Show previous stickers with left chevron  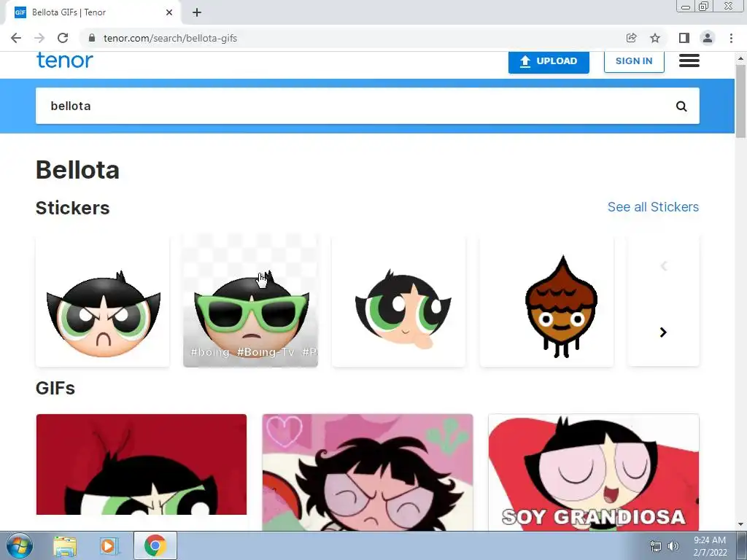664,265
